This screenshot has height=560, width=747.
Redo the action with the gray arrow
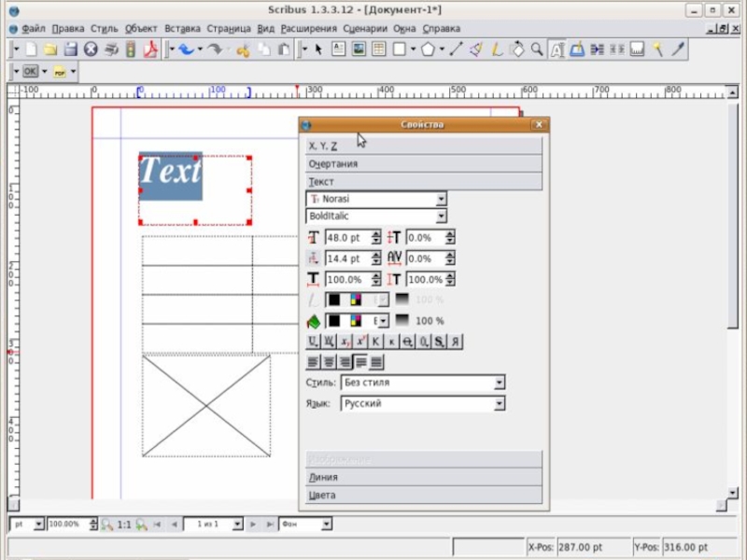(x=216, y=49)
